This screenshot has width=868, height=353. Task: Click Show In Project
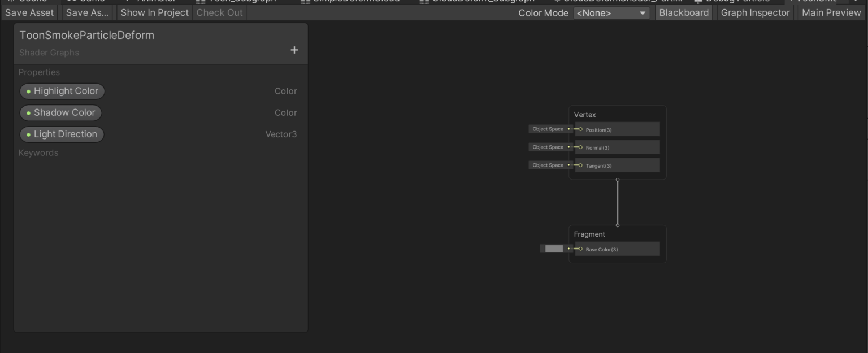[154, 12]
